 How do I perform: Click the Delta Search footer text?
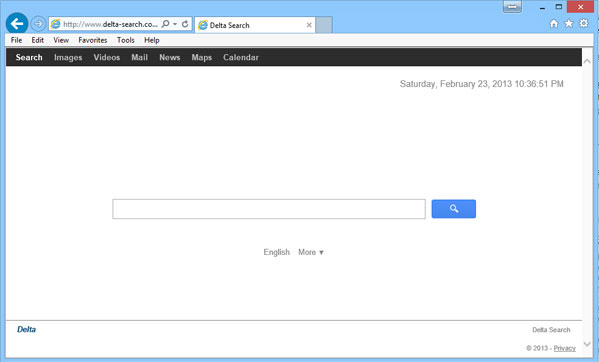(x=551, y=330)
